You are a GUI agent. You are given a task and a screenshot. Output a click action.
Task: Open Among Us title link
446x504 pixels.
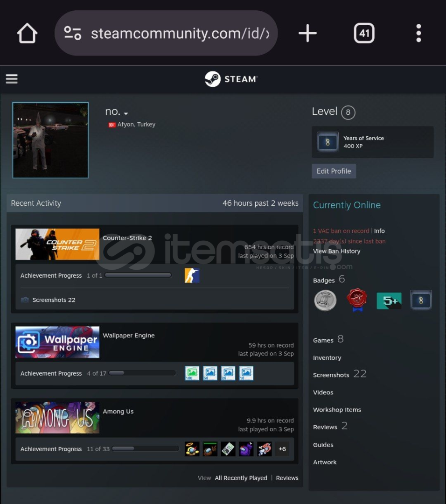click(118, 412)
